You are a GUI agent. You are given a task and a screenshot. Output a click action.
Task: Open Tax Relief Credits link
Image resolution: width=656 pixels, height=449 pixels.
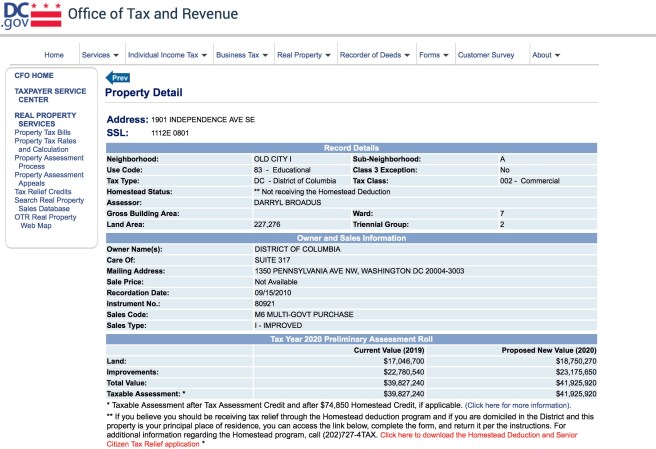(x=43, y=192)
